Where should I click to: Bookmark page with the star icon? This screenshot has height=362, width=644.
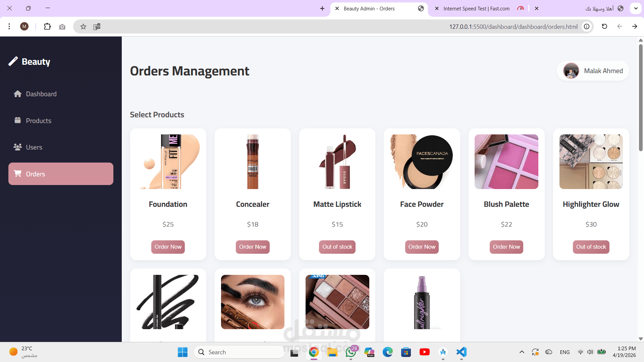coord(83,26)
